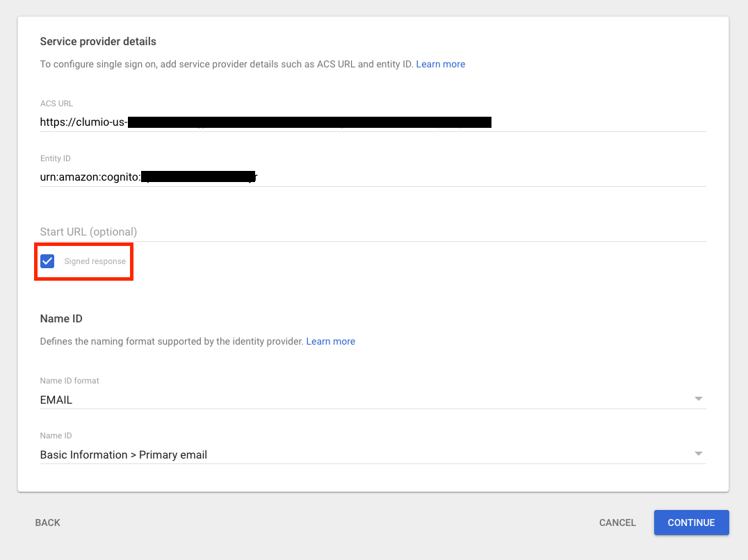The width and height of the screenshot is (748, 560).
Task: Click the highlighted Signed response checkmark
Action: click(47, 261)
